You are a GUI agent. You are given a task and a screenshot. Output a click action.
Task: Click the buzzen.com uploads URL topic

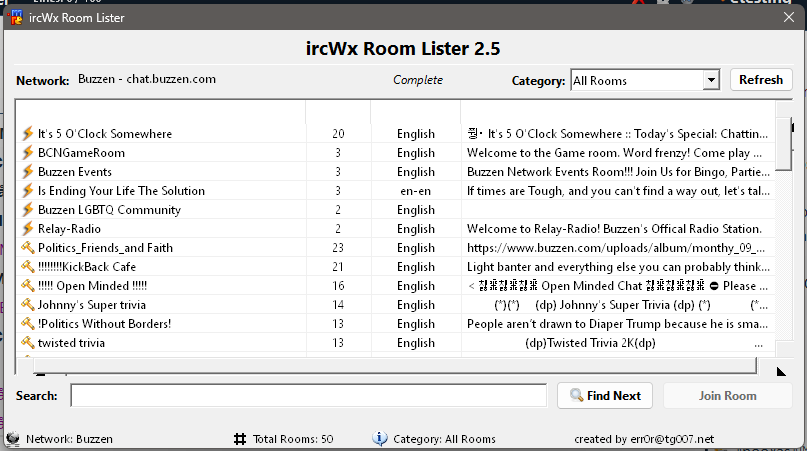point(616,248)
